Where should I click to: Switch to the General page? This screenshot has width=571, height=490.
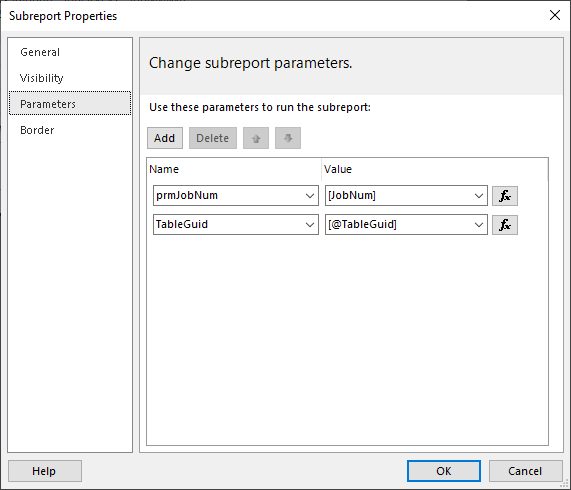tap(40, 52)
